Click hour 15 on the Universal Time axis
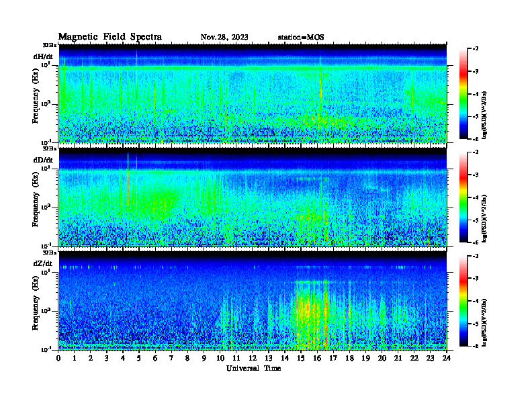532x411 pixels. [x=301, y=359]
